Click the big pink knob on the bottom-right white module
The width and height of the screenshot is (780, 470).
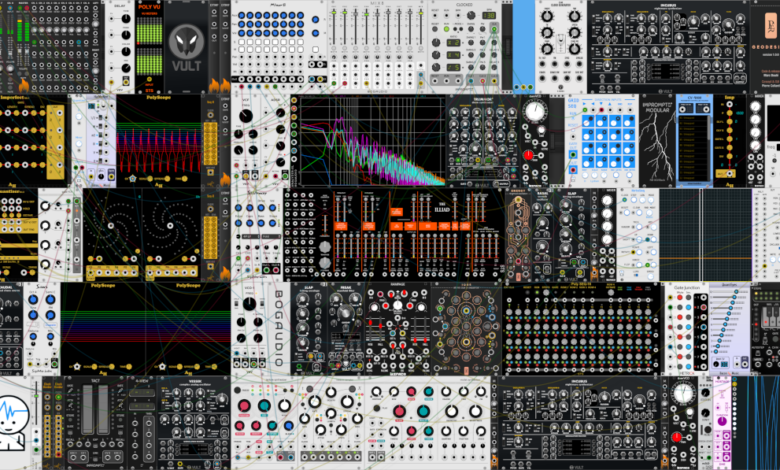coord(399,411)
